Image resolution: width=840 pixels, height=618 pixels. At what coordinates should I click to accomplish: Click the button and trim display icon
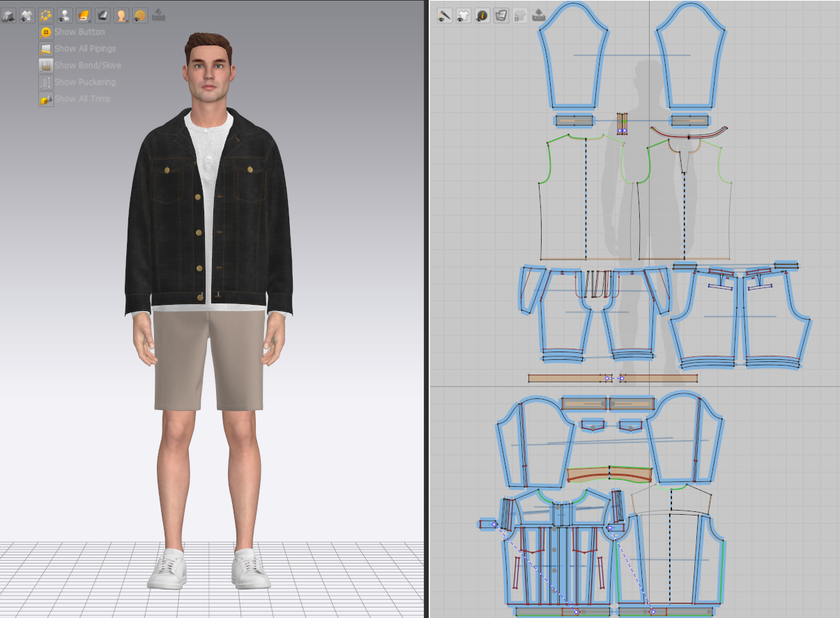[x=46, y=15]
